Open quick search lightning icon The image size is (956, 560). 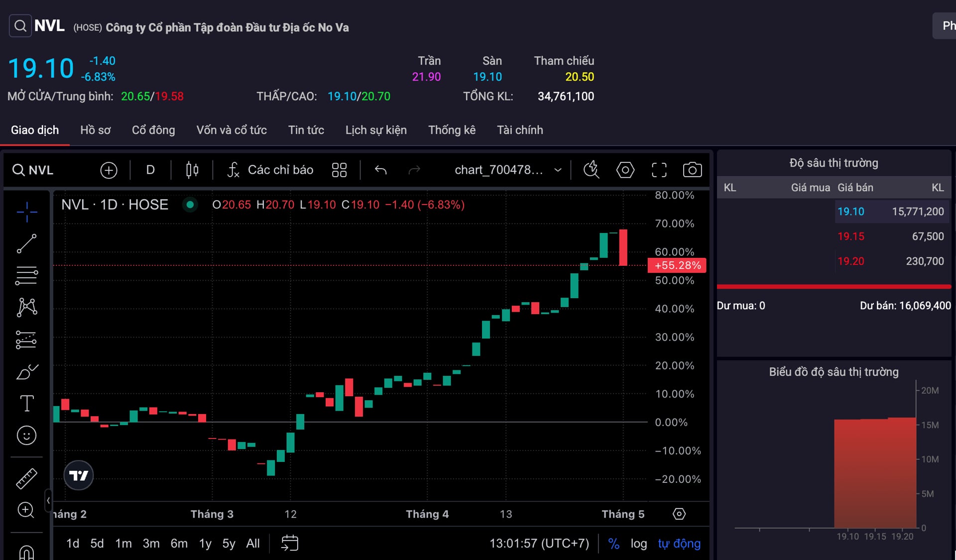(x=591, y=170)
